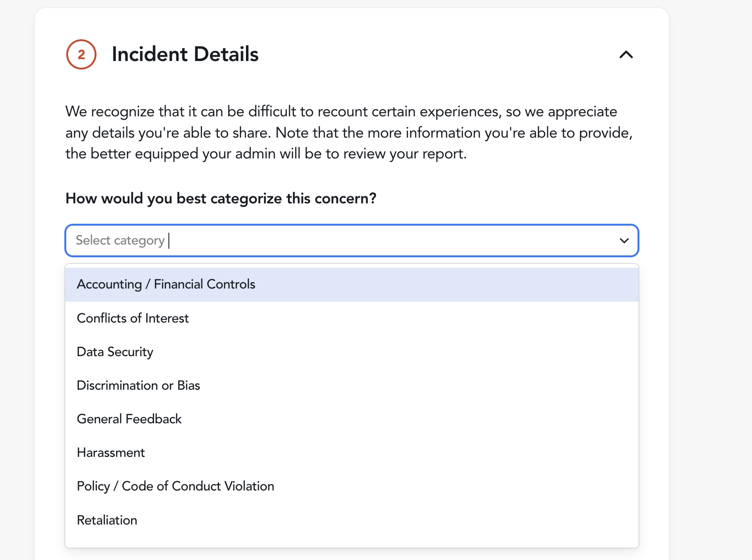
Task: Pick Policy / Code of Conduct Violation
Action: click(352, 486)
